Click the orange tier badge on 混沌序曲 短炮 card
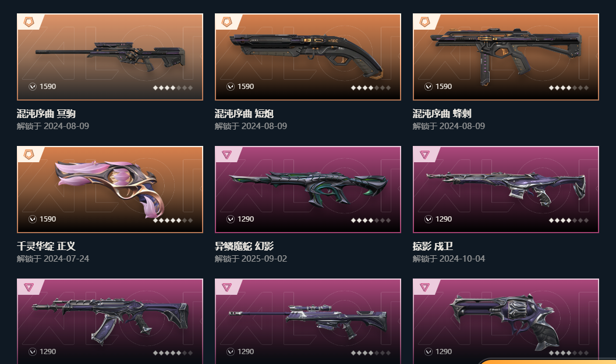The width and height of the screenshot is (616, 364). [226, 22]
